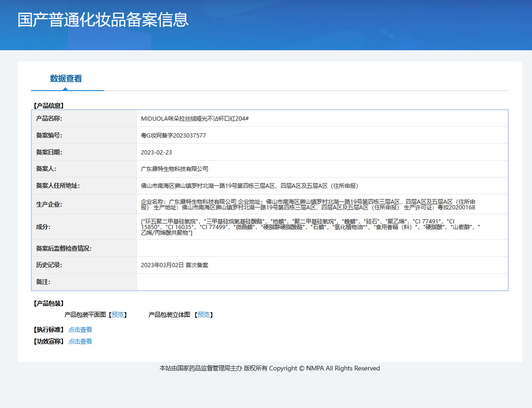Viewport: 532px width, 408px height.
Task: Click the 备案编号 row label
Action: click(49, 135)
